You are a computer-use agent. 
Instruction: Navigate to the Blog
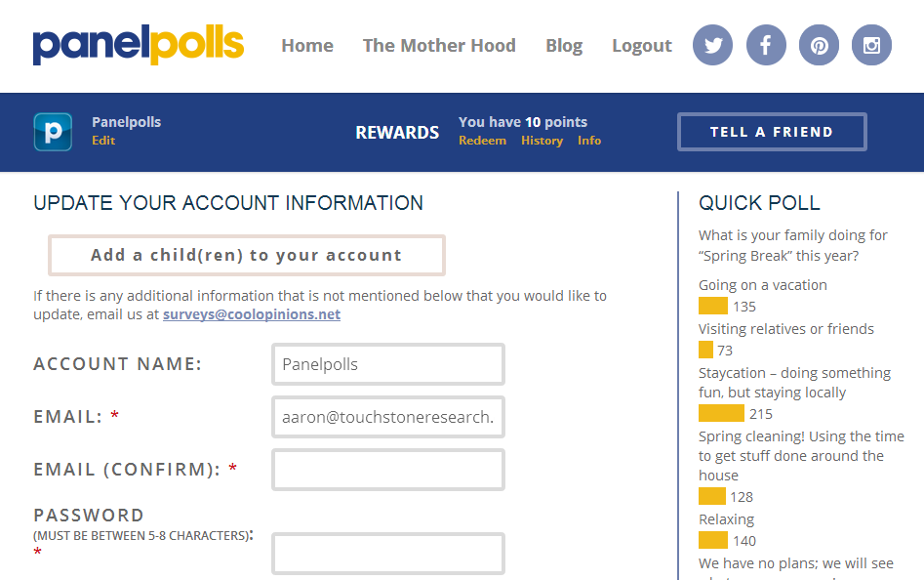[x=564, y=46]
